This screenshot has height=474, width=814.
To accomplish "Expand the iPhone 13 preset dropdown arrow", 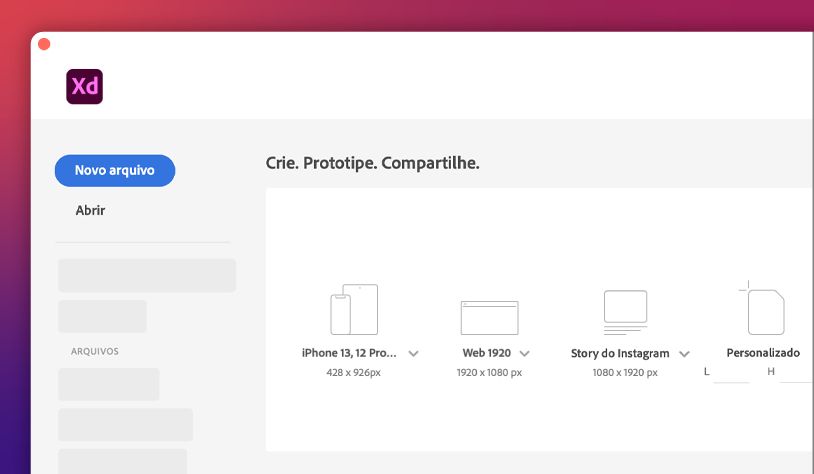I will 413,353.
